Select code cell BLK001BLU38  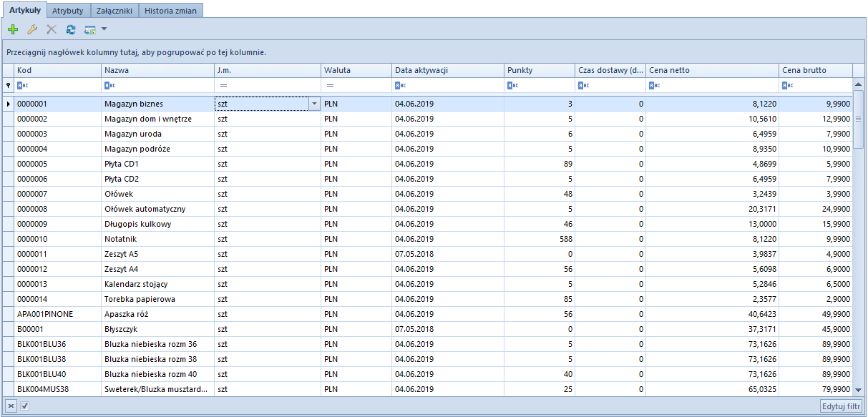57,359
